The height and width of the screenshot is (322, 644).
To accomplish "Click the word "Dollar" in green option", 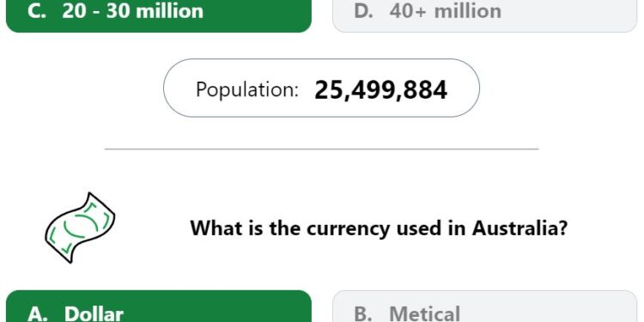I will coord(94,314).
